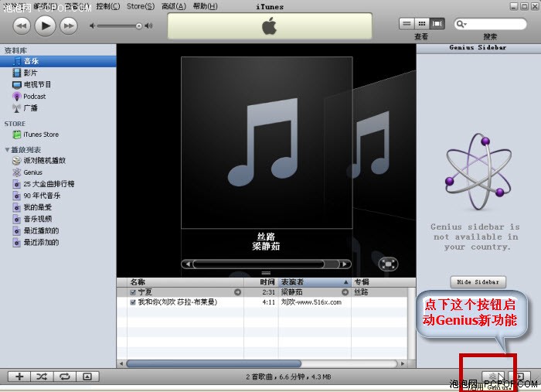Click the arrow link beside 梁静茹
Image resolution: width=541 pixels, height=392 pixels.
coord(345,292)
